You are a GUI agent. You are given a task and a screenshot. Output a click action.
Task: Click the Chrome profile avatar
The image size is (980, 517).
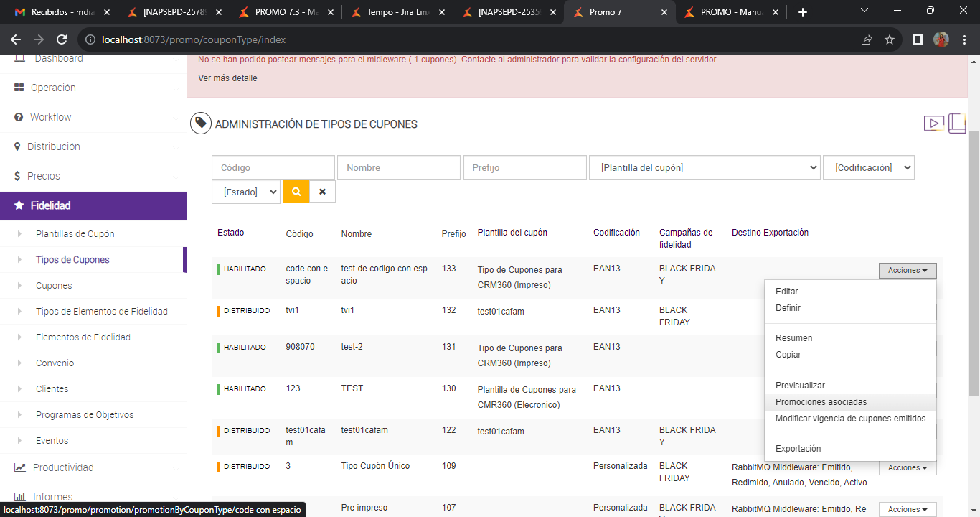pyautogui.click(x=941, y=40)
